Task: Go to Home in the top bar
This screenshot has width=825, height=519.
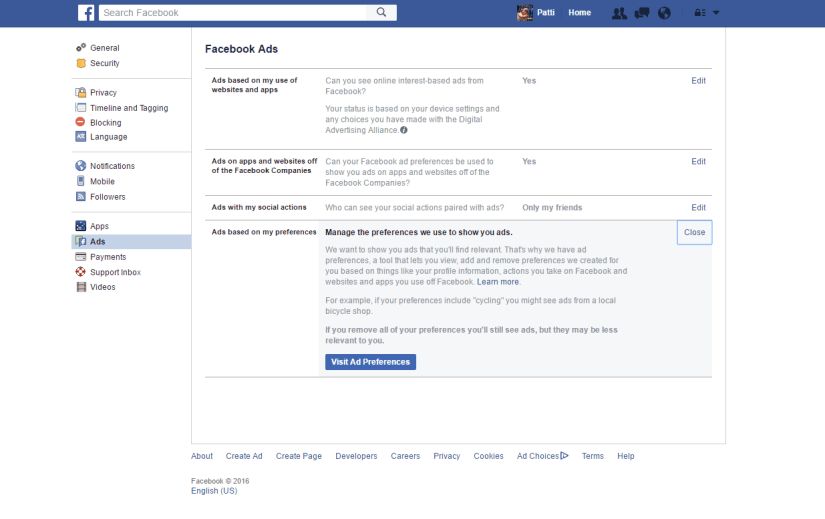Action: (x=579, y=13)
